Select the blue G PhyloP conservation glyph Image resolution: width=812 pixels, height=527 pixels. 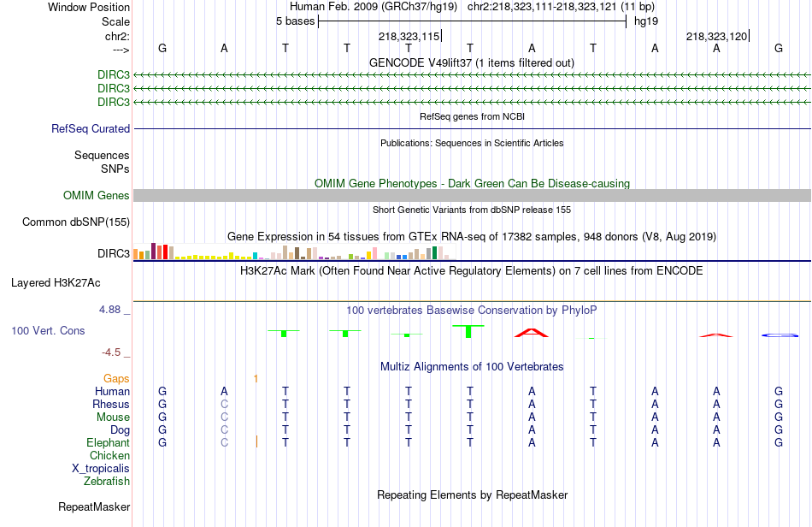click(x=780, y=335)
